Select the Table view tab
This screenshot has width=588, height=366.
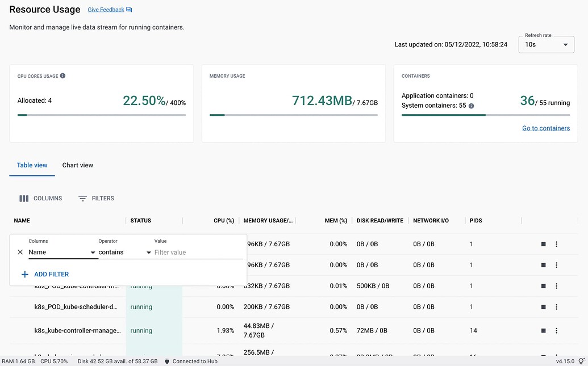coord(31,165)
